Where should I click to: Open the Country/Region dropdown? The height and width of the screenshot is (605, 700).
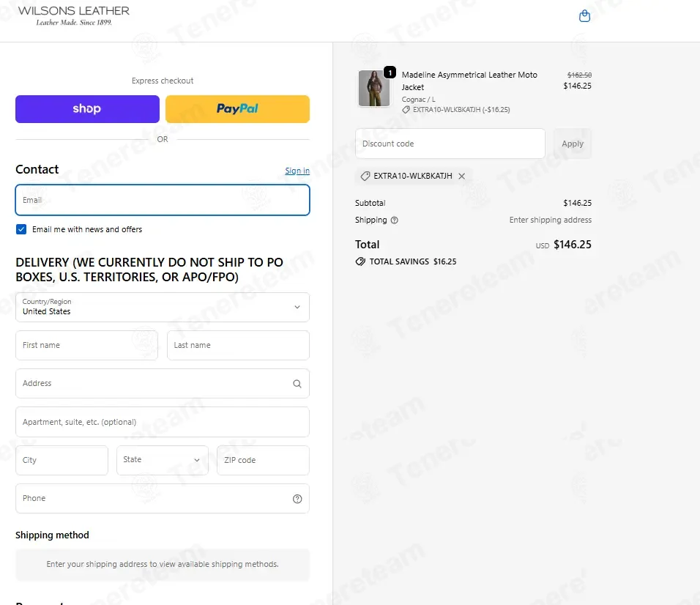coord(163,307)
